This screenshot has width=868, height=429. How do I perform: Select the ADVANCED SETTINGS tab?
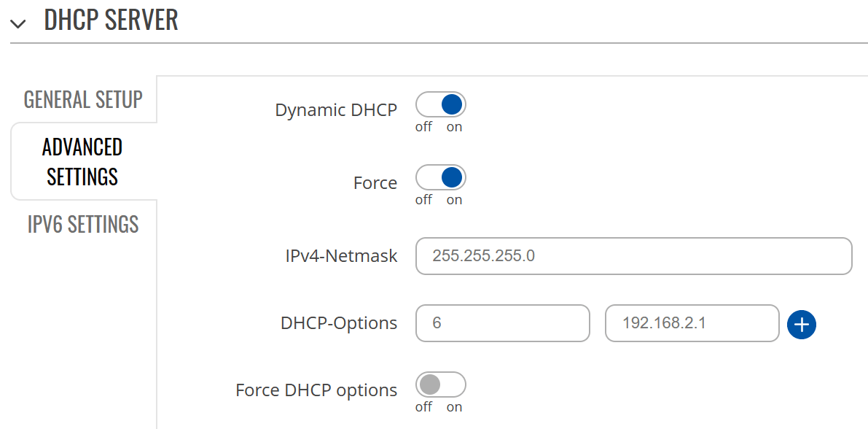(x=82, y=161)
